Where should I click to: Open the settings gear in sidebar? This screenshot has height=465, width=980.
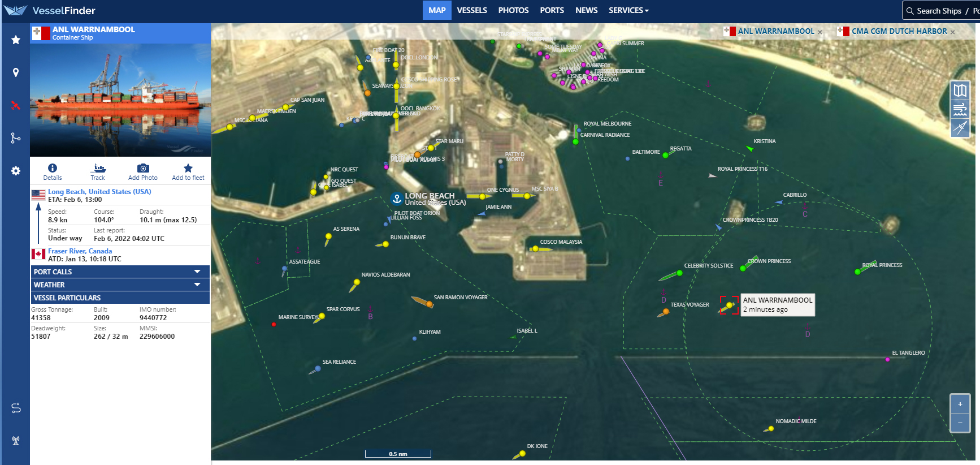(16, 171)
